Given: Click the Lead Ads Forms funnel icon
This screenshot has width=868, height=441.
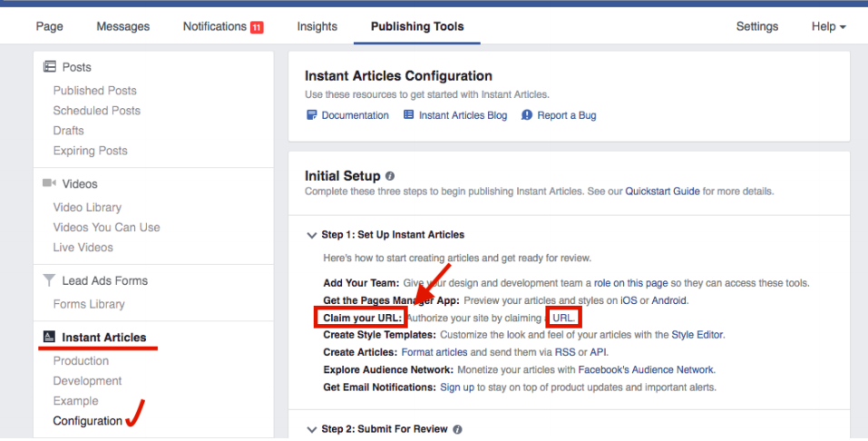Looking at the screenshot, I should [49, 280].
